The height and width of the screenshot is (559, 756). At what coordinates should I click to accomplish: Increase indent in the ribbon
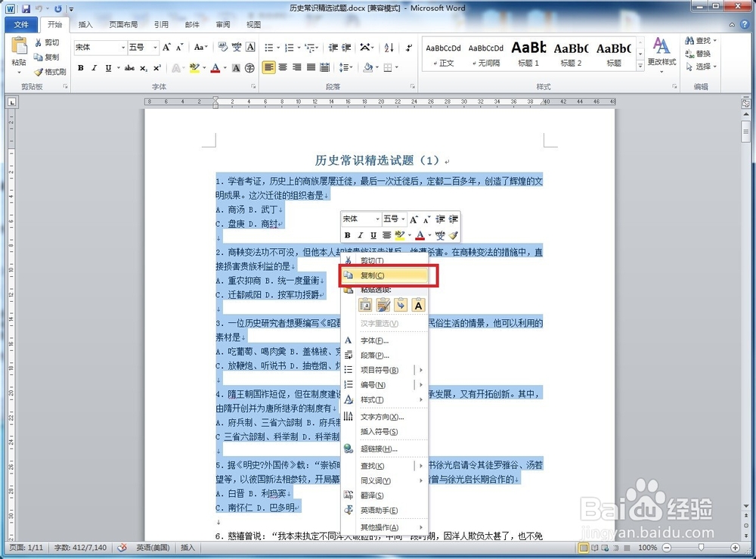click(346, 47)
